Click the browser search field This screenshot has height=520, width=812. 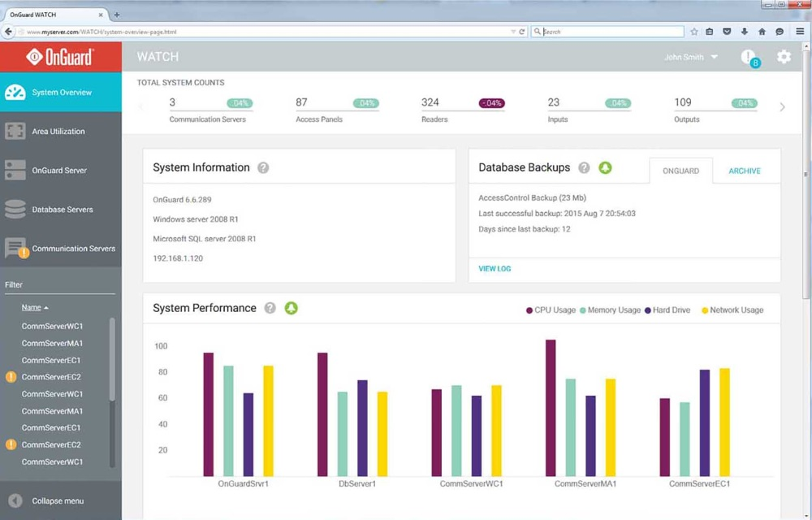(609, 31)
